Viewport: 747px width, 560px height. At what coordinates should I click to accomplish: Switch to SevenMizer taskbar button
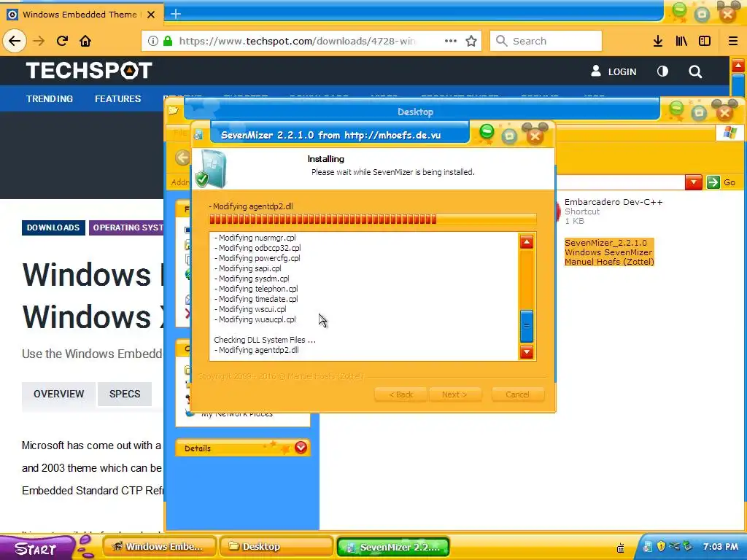pyautogui.click(x=393, y=547)
